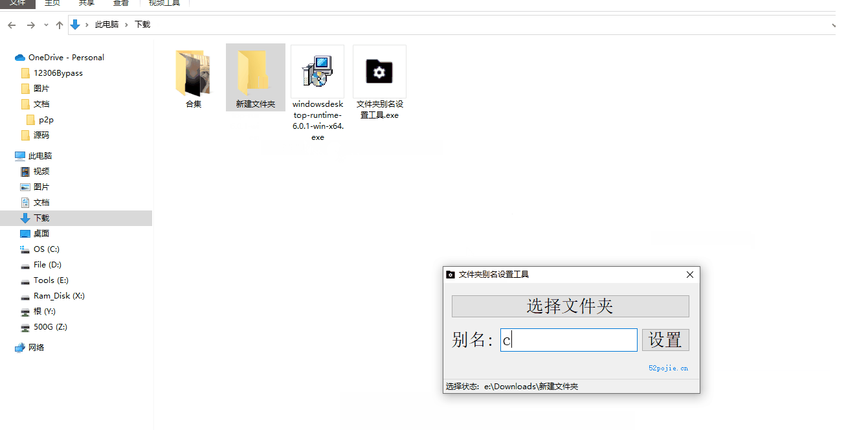Viewport: 868px width, 430px height.
Task: Select 文件夹别名设置工具.exe file
Action: (379, 73)
